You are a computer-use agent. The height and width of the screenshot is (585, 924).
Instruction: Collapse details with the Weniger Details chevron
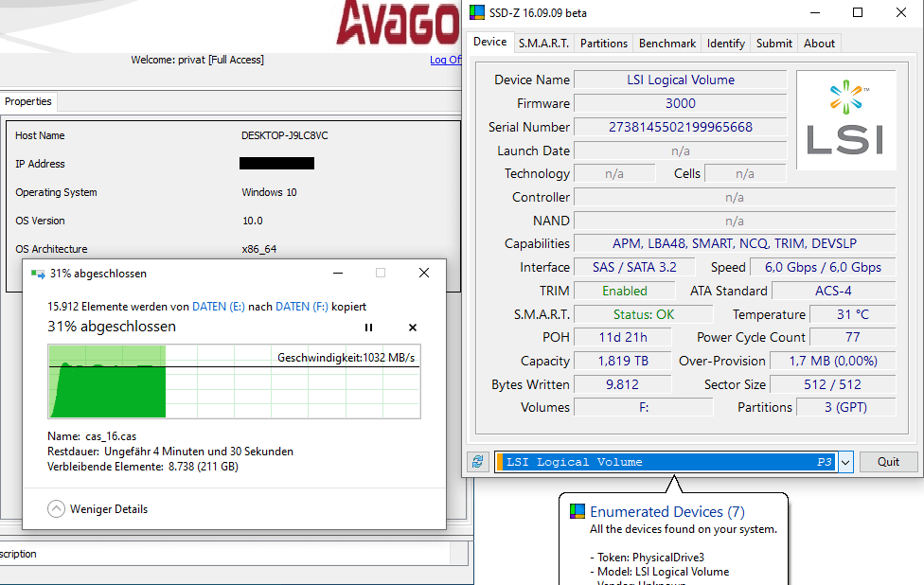click(56, 509)
